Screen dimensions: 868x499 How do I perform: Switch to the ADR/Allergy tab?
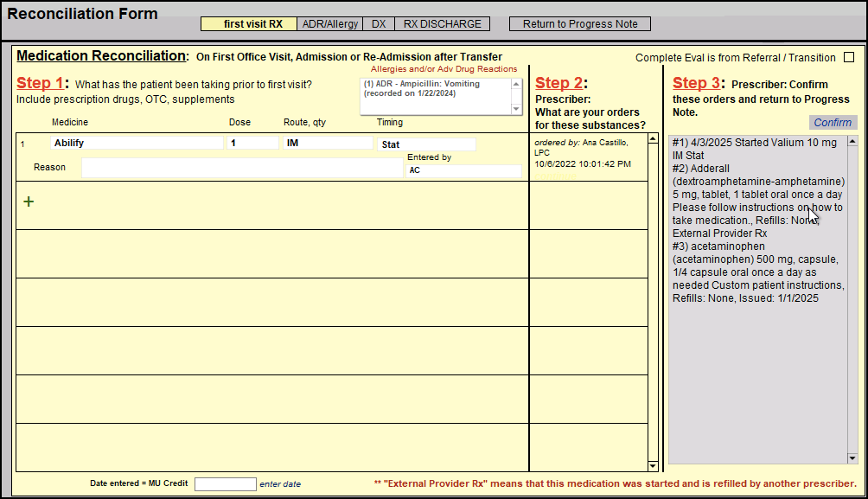pyautogui.click(x=329, y=24)
